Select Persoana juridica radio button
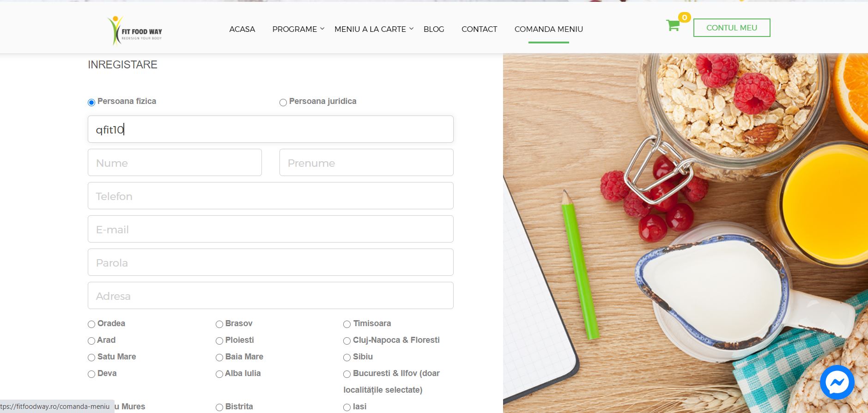The image size is (868, 413). point(283,103)
